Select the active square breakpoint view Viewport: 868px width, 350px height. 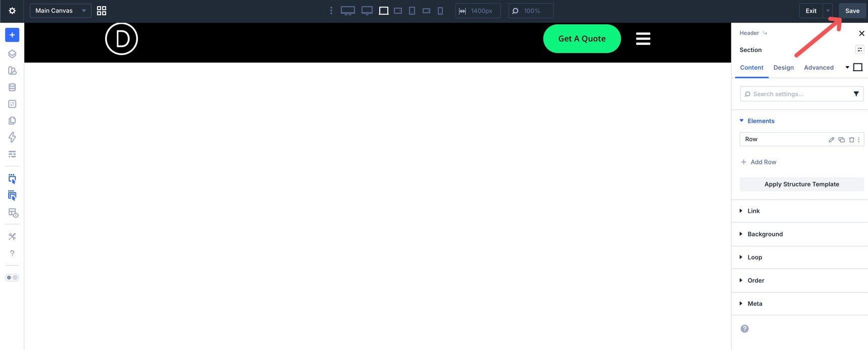pyautogui.click(x=384, y=11)
